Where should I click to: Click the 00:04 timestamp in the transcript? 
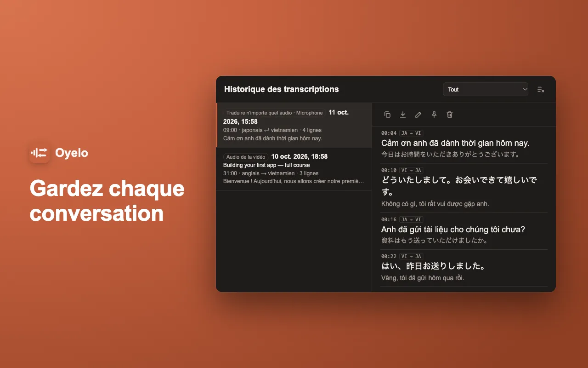389,133
